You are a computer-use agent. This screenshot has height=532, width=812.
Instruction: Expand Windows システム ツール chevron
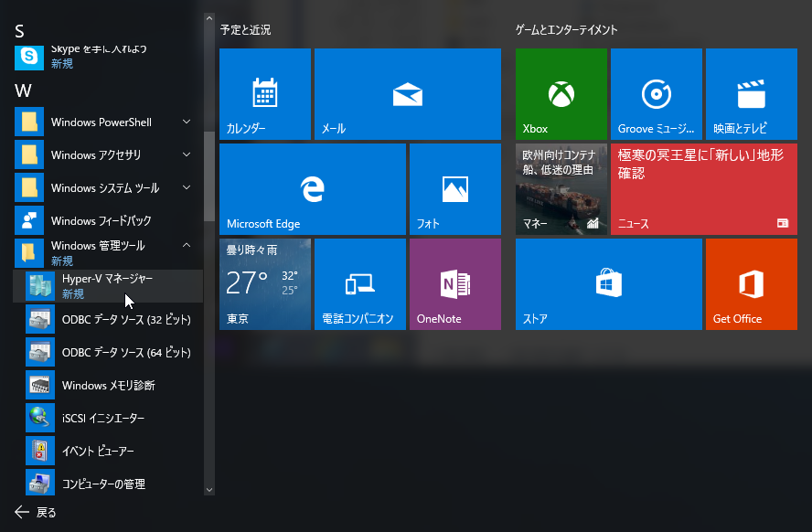[x=187, y=187]
